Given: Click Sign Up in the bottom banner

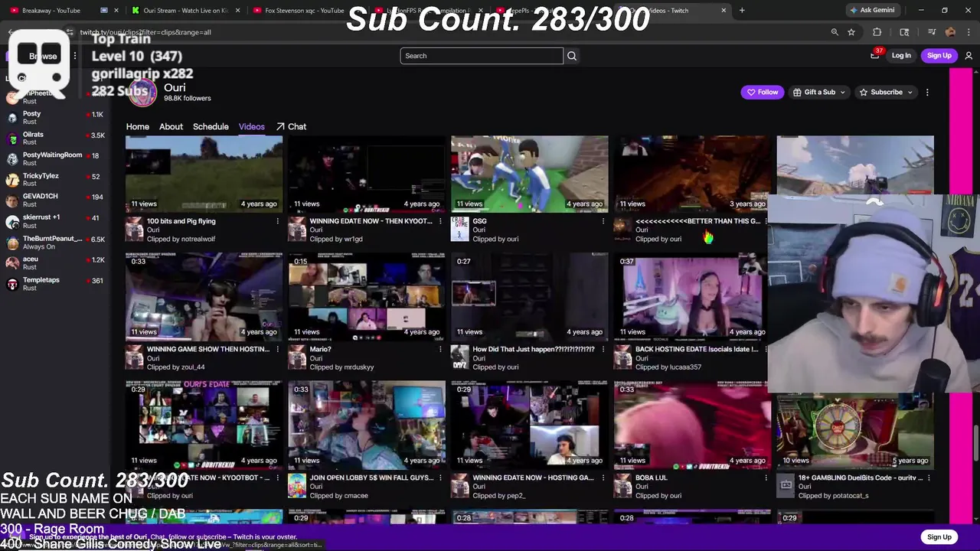Looking at the screenshot, I should point(939,537).
